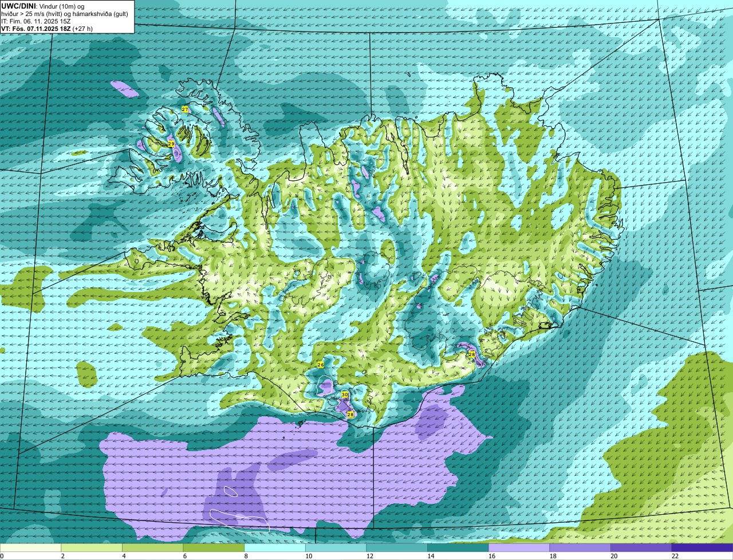This screenshot has width=733, height=560.
Task: Select the purple swatch between 18 and 20
Action: [x=580, y=547]
